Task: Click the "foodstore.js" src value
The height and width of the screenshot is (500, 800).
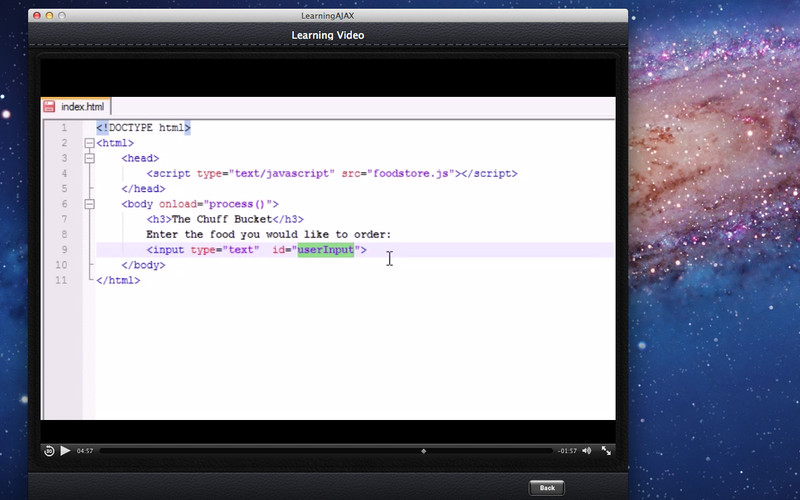Action: click(411, 173)
